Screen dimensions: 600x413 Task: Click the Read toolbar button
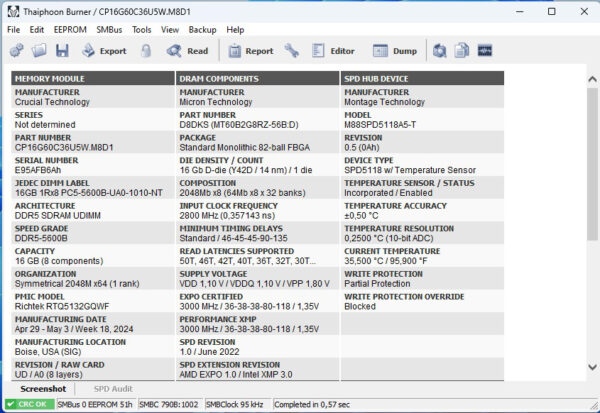tap(188, 51)
